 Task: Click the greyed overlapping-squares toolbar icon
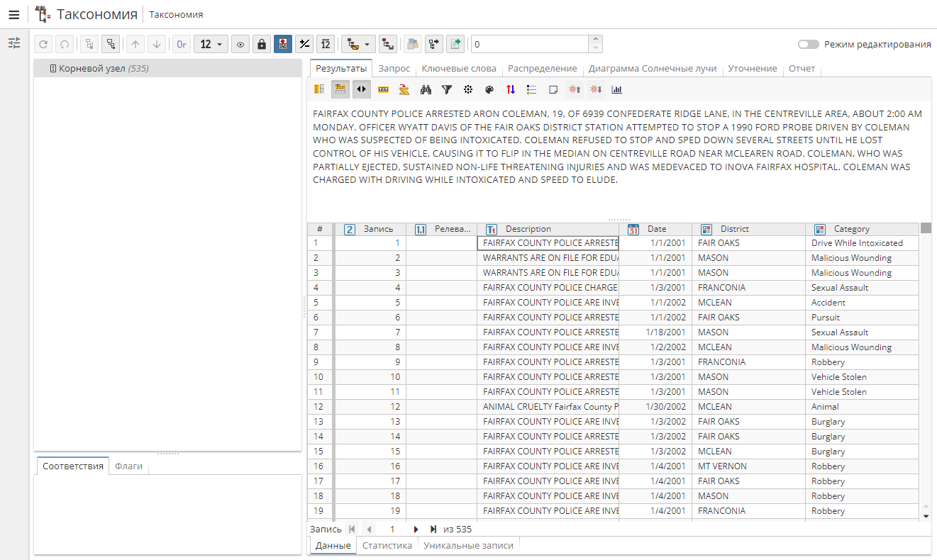(x=412, y=44)
